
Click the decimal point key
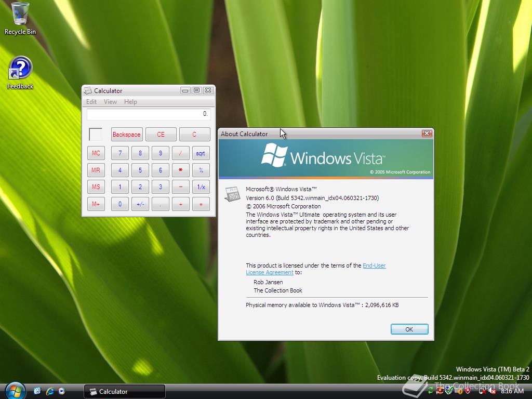click(161, 204)
